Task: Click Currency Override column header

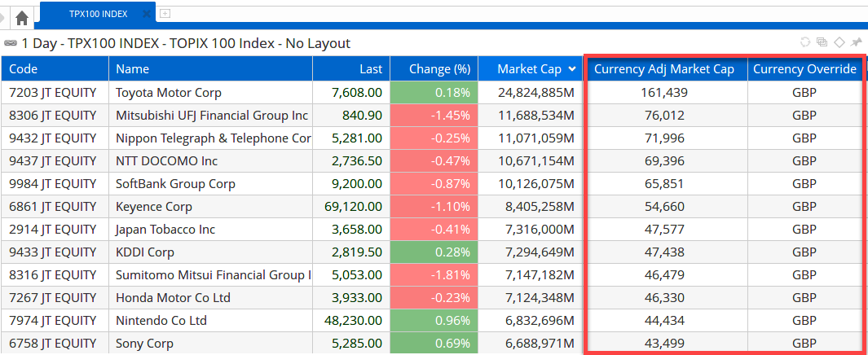Action: (x=805, y=69)
